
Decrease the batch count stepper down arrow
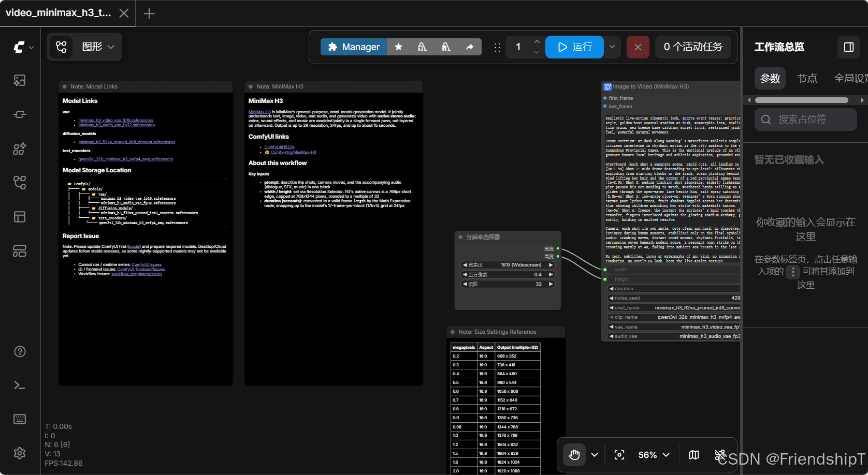coord(537,52)
